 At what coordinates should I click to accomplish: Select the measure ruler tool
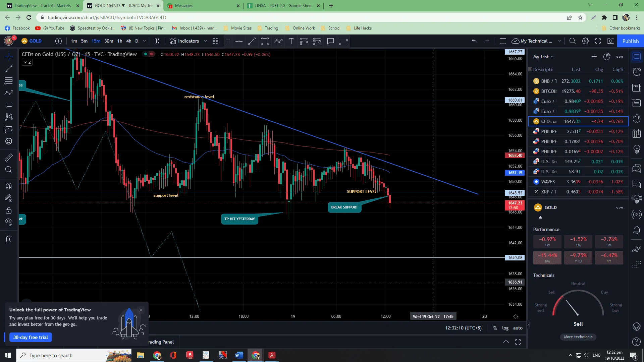coord(9,157)
